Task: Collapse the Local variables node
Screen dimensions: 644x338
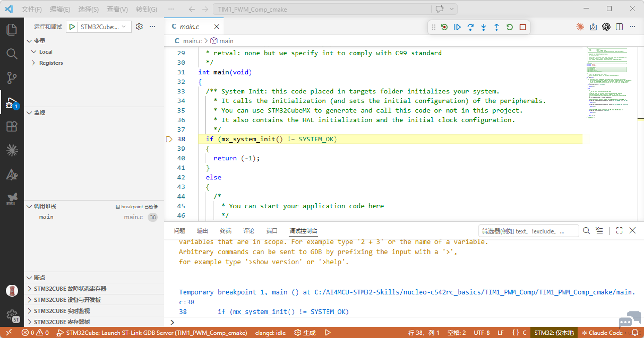Action: pyautogui.click(x=33, y=52)
